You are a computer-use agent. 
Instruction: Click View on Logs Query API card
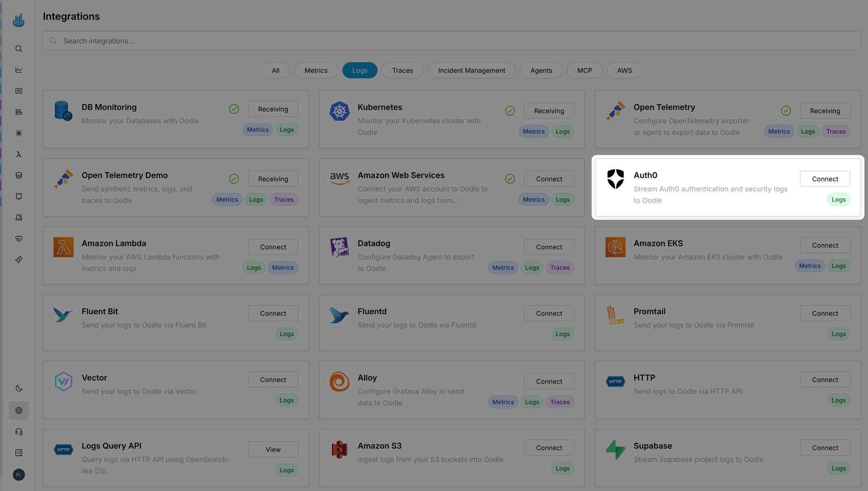(x=273, y=449)
